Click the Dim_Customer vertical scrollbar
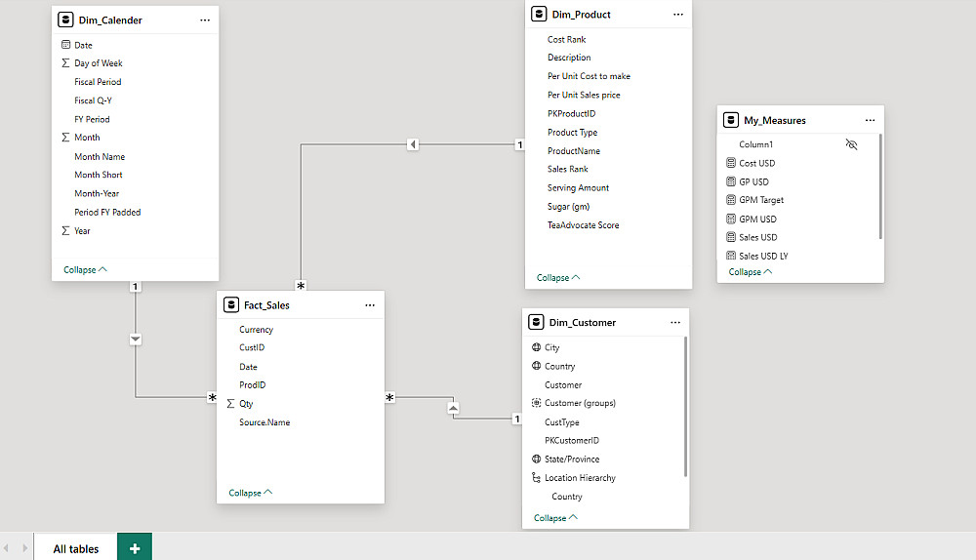 686,405
